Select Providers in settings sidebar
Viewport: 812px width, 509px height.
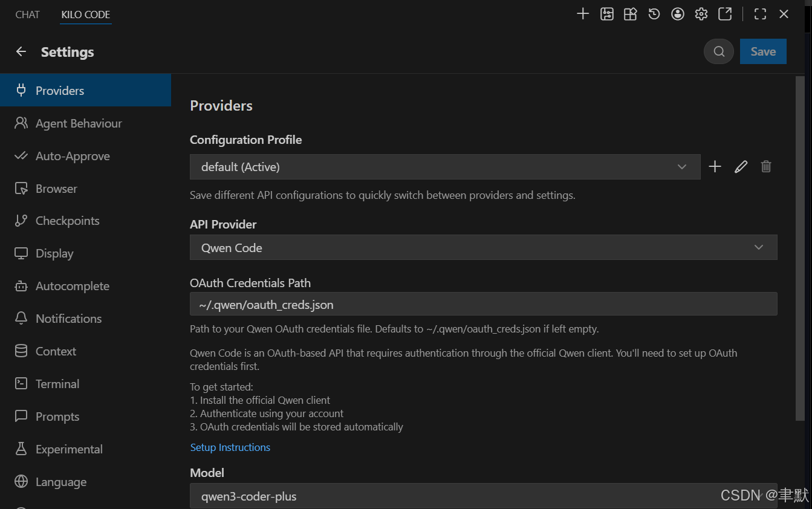pyautogui.click(x=85, y=91)
